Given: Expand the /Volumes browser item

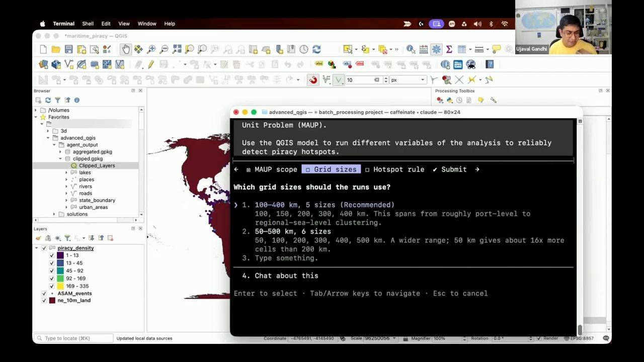Looking at the screenshot, I should [x=36, y=110].
